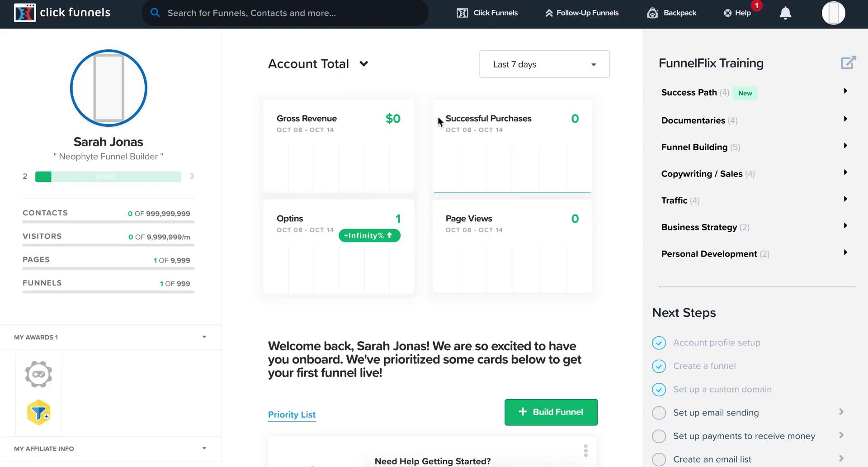
Task: Select the Priority List tab
Action: click(x=292, y=415)
